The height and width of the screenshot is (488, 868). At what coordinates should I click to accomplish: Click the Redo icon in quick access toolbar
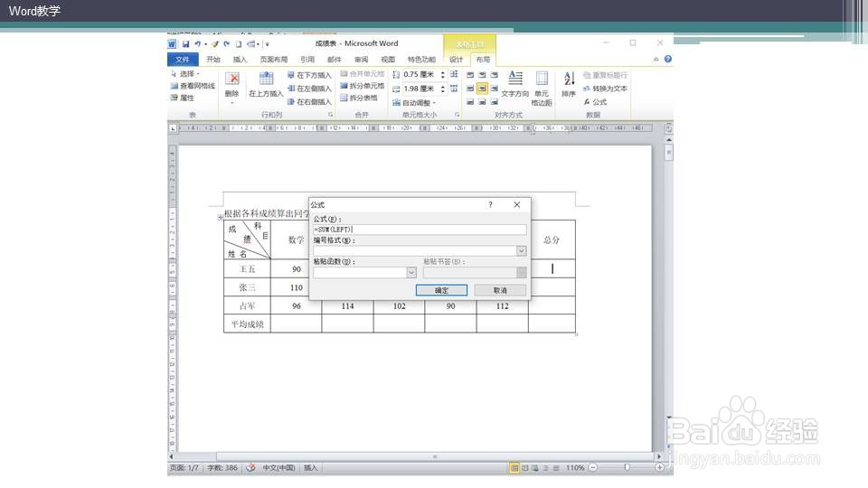point(226,43)
